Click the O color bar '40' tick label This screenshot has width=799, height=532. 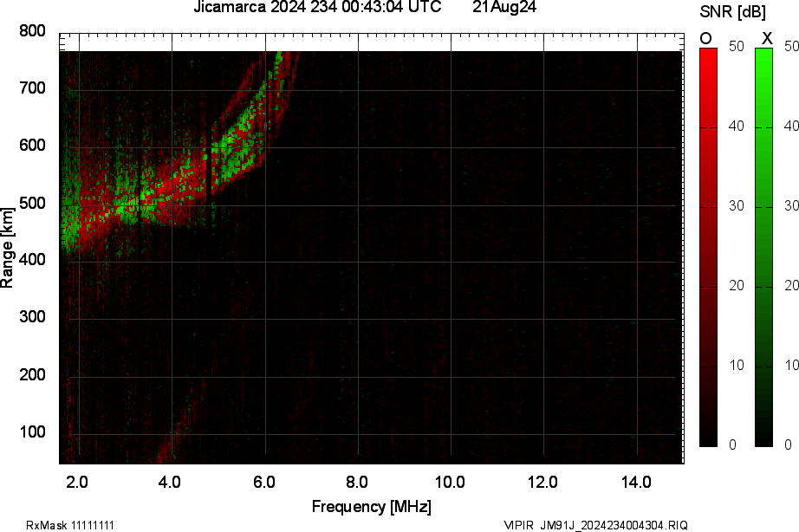(x=737, y=126)
